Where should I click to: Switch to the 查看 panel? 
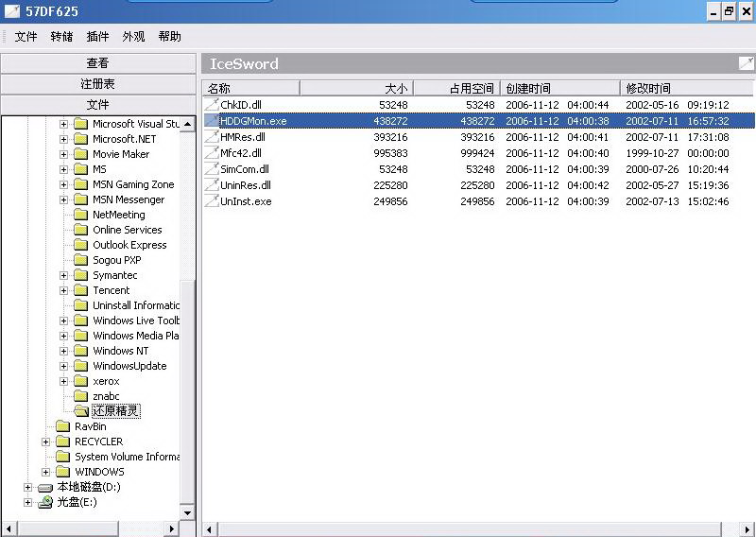[x=98, y=63]
